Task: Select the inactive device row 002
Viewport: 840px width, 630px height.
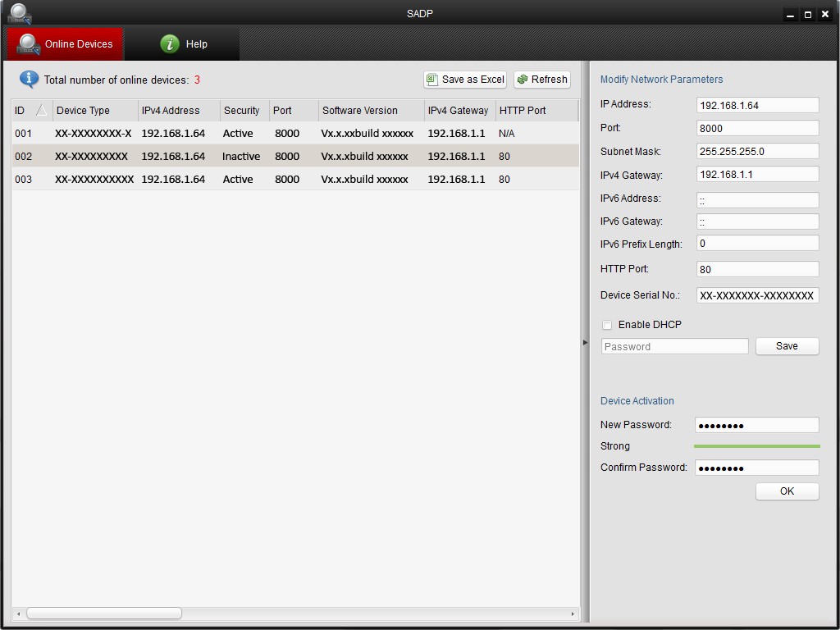Action: [295, 156]
